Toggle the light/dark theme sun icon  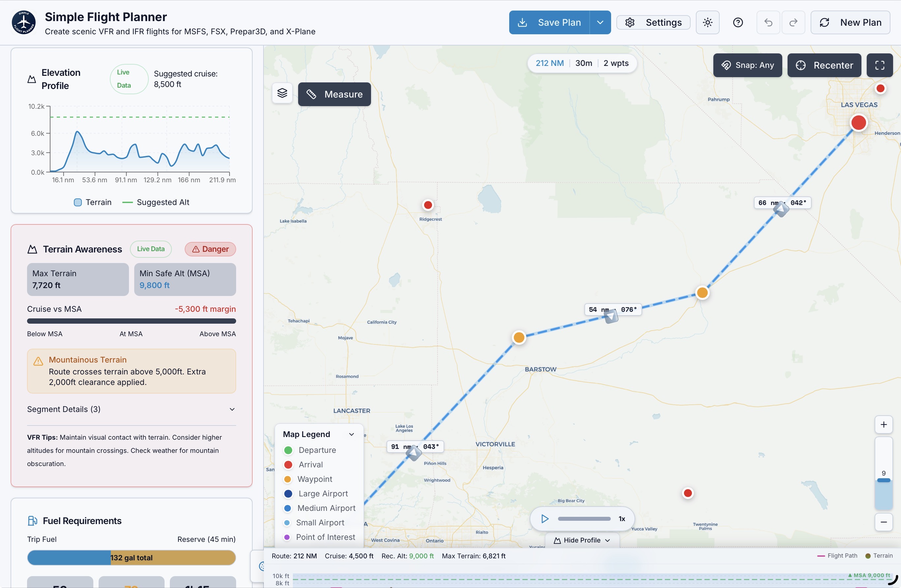(x=707, y=22)
